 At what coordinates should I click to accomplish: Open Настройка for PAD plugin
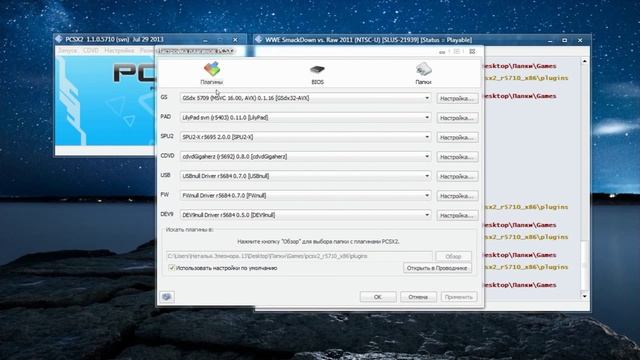pyautogui.click(x=457, y=118)
